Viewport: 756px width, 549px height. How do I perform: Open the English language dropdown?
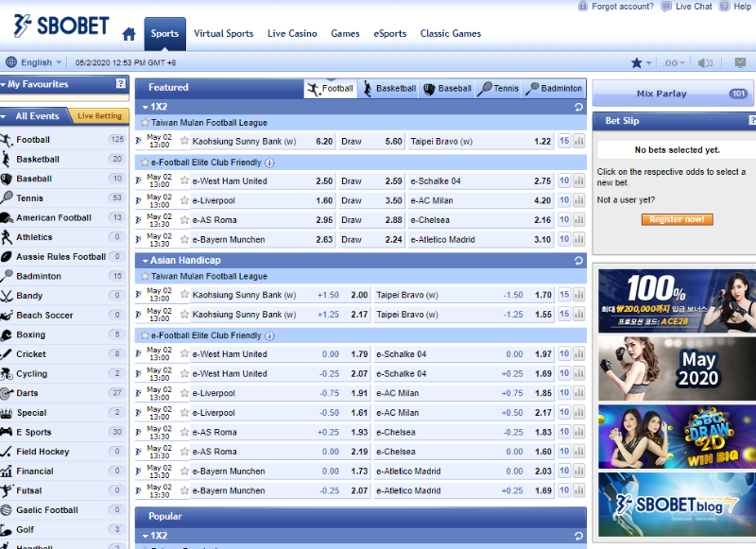[x=36, y=63]
